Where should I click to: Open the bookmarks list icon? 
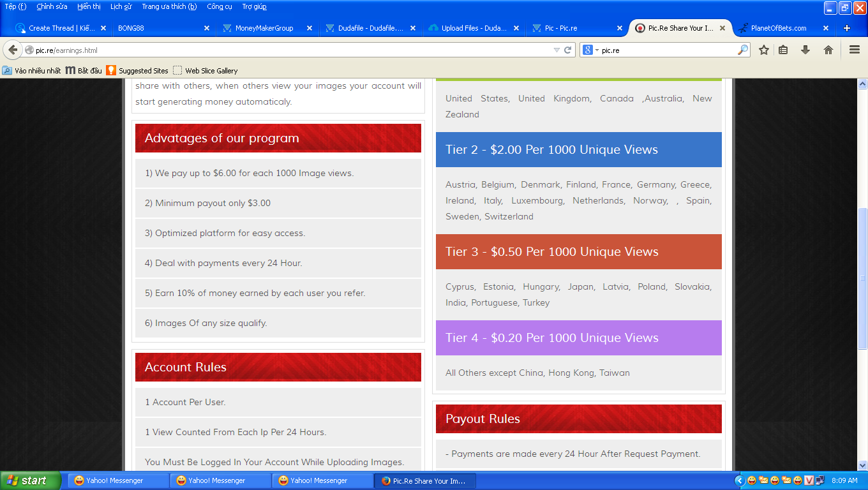pyautogui.click(x=783, y=50)
